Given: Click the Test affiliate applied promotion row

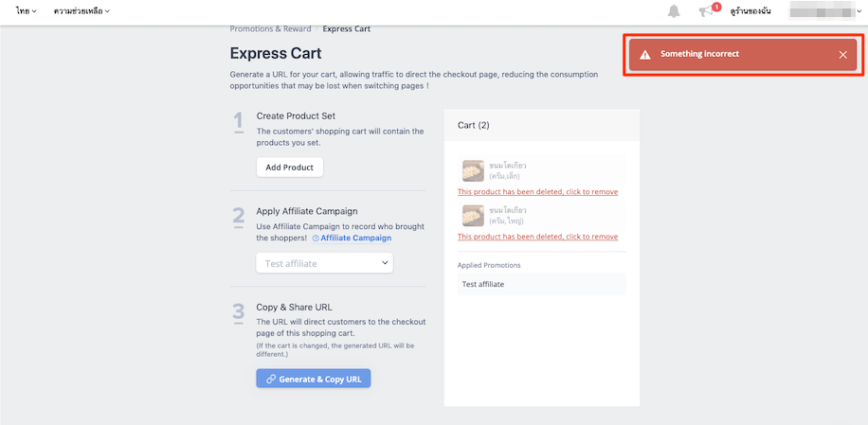Looking at the screenshot, I should (x=541, y=284).
